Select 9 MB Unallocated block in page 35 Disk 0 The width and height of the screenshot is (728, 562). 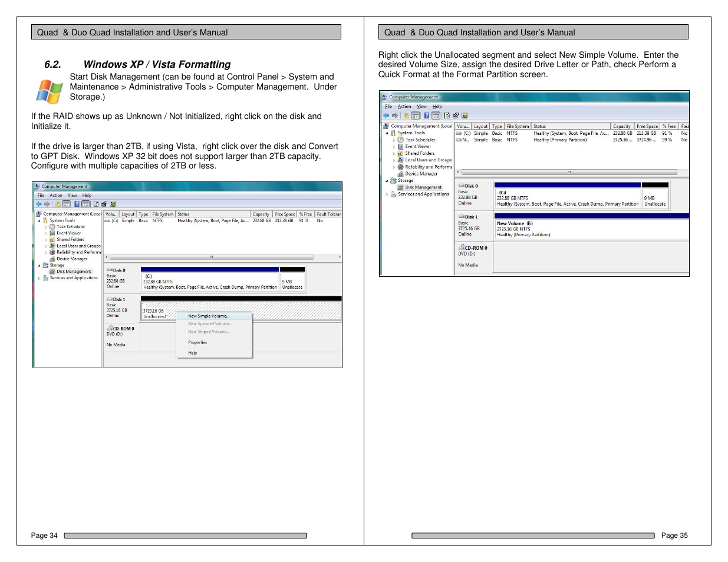pyautogui.click(x=655, y=197)
